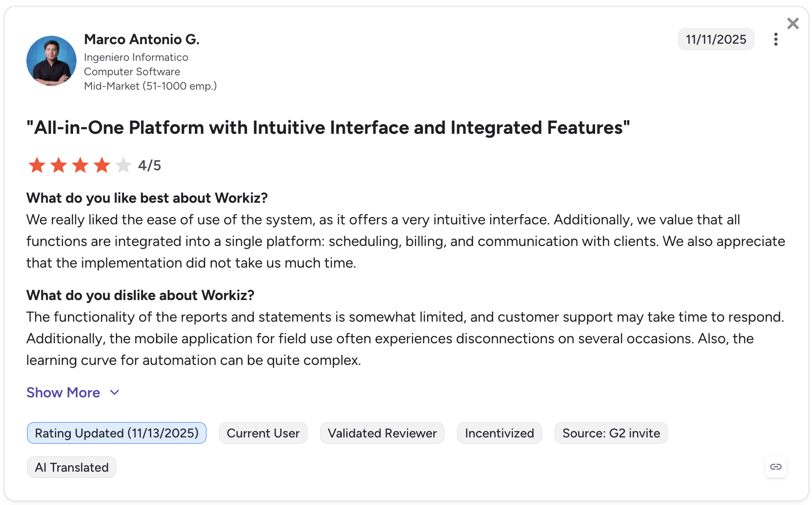Click the fifth gray rating star
This screenshot has width=812, height=505.
coord(123,165)
